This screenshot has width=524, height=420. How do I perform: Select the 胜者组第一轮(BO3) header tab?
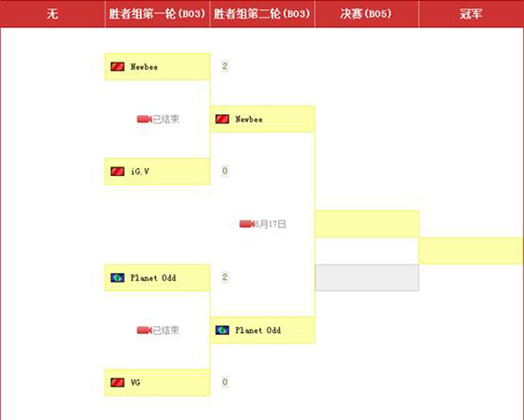(157, 14)
